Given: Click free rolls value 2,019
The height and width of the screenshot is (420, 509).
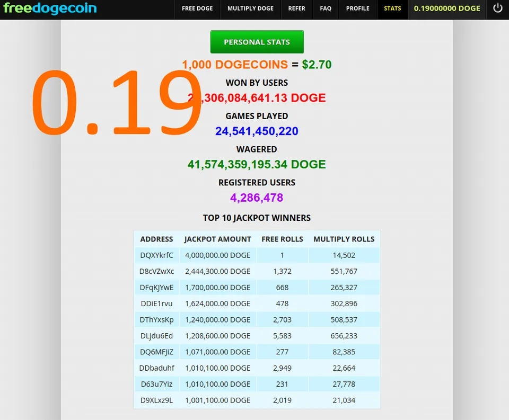Looking at the screenshot, I should pyautogui.click(x=282, y=400).
